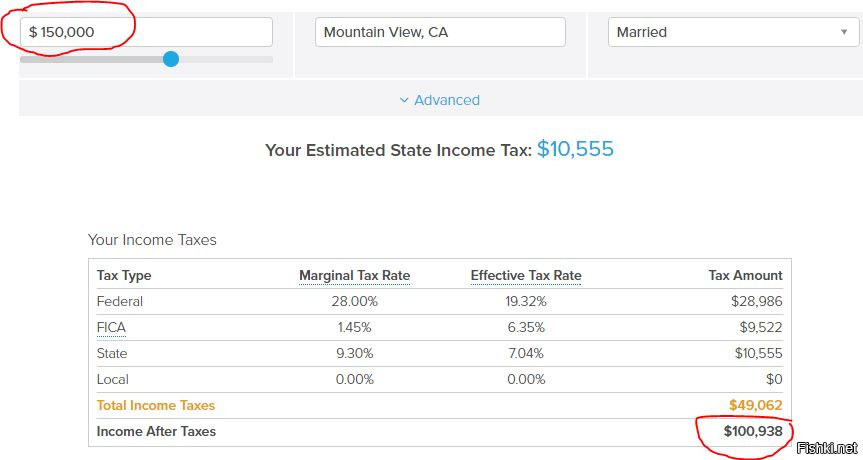Screen dimensions: 863x460
Task: Click the State tax row label
Action: point(112,353)
